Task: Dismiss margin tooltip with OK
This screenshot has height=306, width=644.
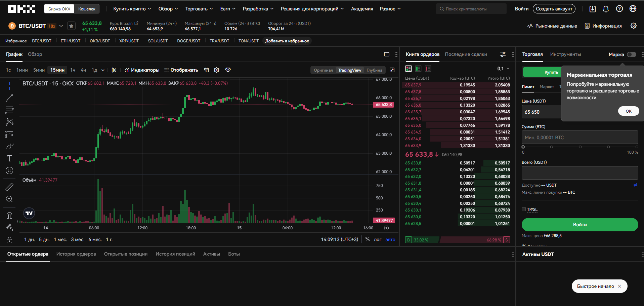Action: point(629,111)
